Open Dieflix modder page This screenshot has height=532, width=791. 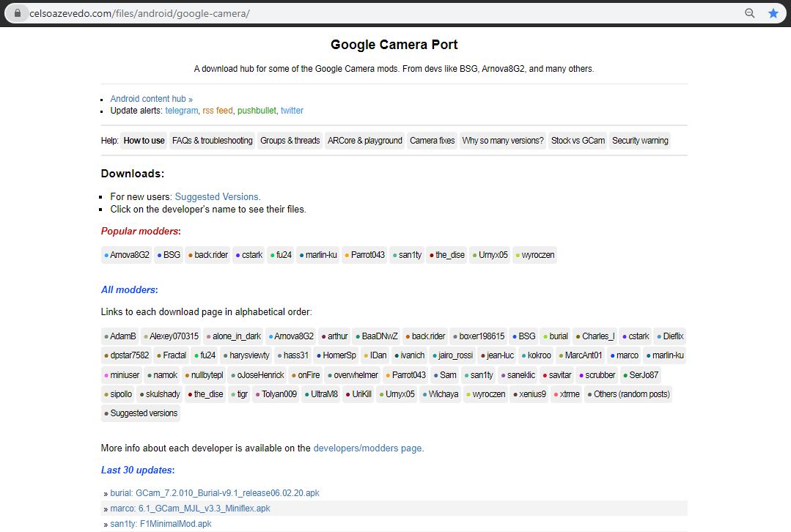point(670,336)
